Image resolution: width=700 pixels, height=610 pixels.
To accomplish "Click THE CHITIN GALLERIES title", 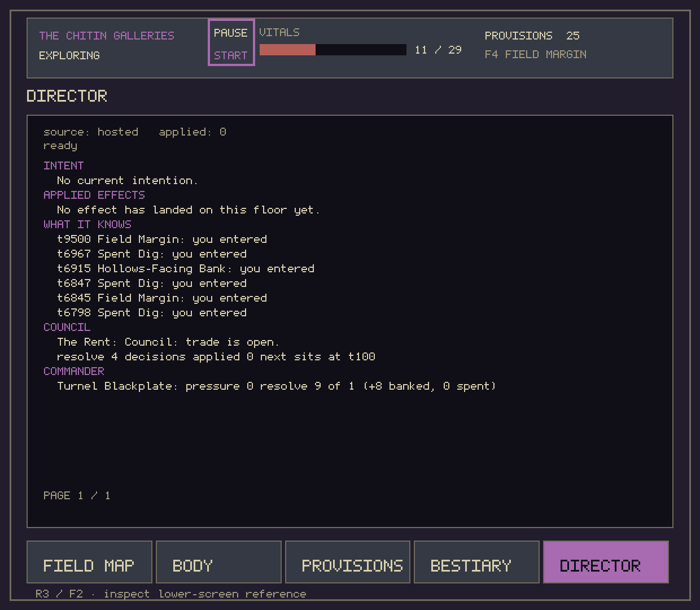I will click(107, 36).
